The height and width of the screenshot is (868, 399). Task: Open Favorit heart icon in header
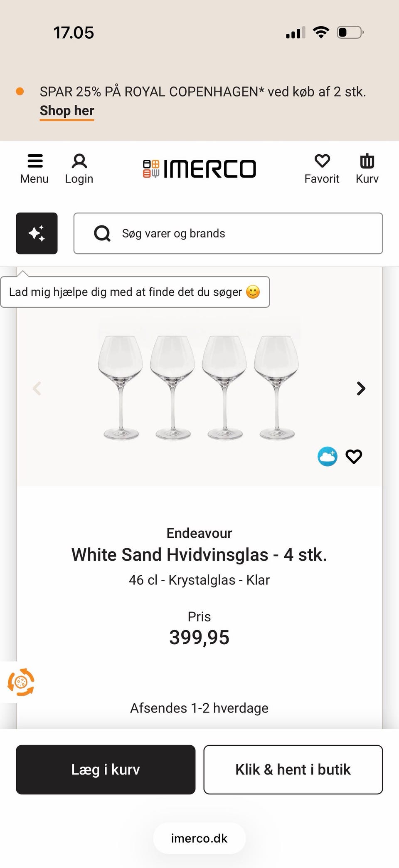point(322,161)
